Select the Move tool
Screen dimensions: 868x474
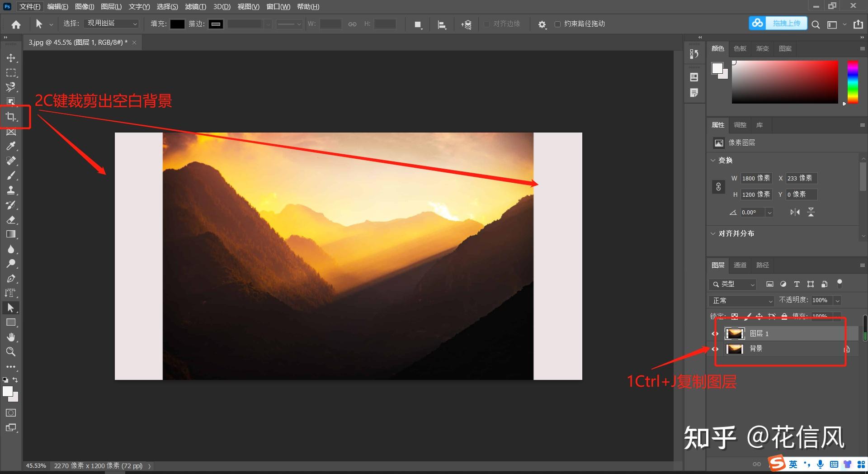(x=11, y=58)
